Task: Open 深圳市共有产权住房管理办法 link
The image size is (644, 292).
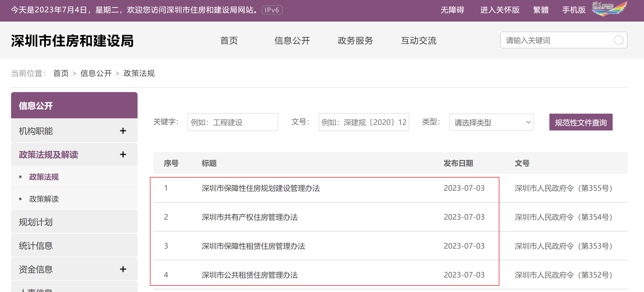Action: coord(250,217)
